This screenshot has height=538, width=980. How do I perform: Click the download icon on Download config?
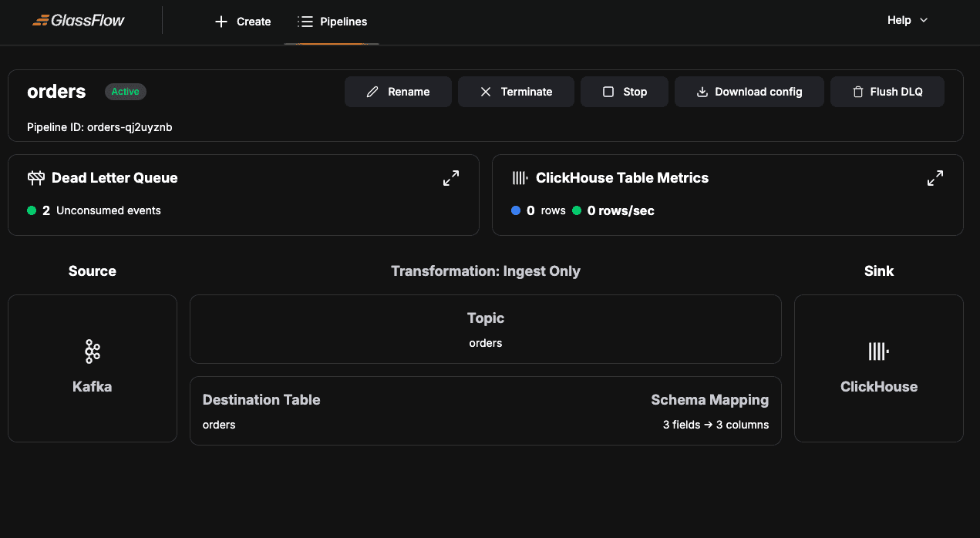click(702, 91)
